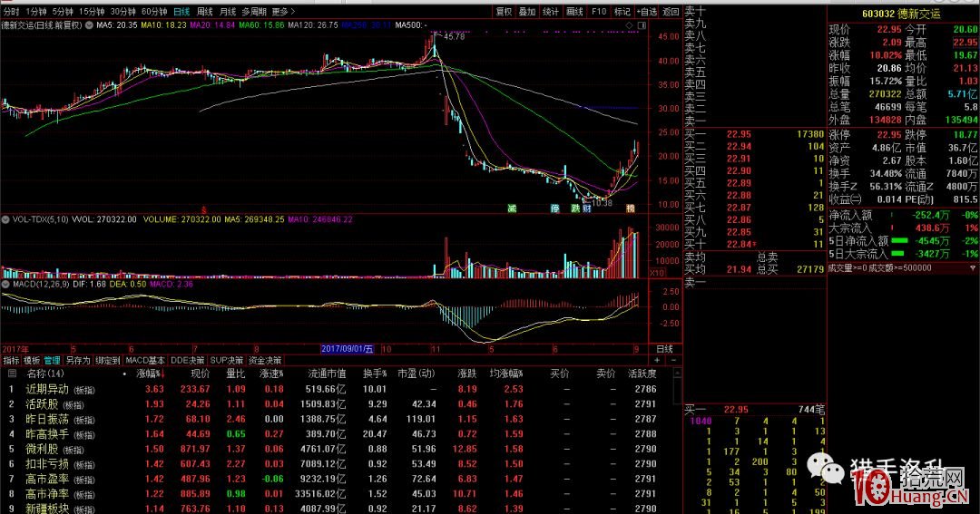Click the 2017/09/01/五 date marker
Image resolution: width=980 pixels, height=514 pixels.
(347, 349)
